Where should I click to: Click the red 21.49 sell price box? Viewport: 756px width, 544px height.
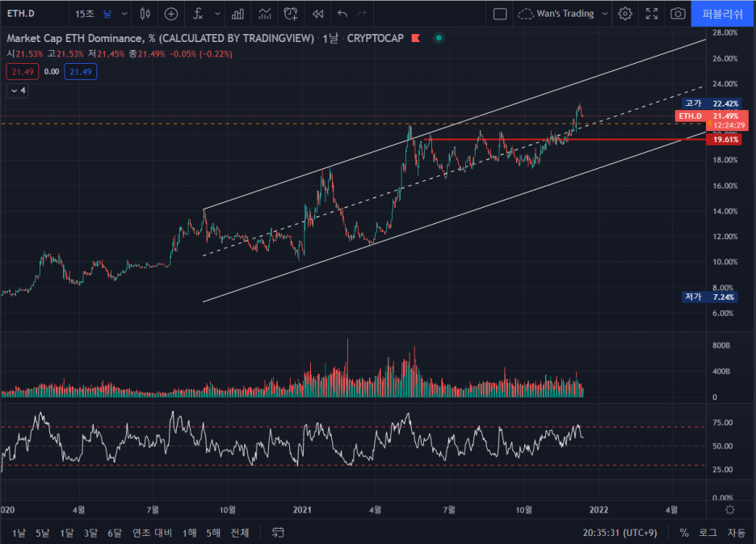(23, 72)
